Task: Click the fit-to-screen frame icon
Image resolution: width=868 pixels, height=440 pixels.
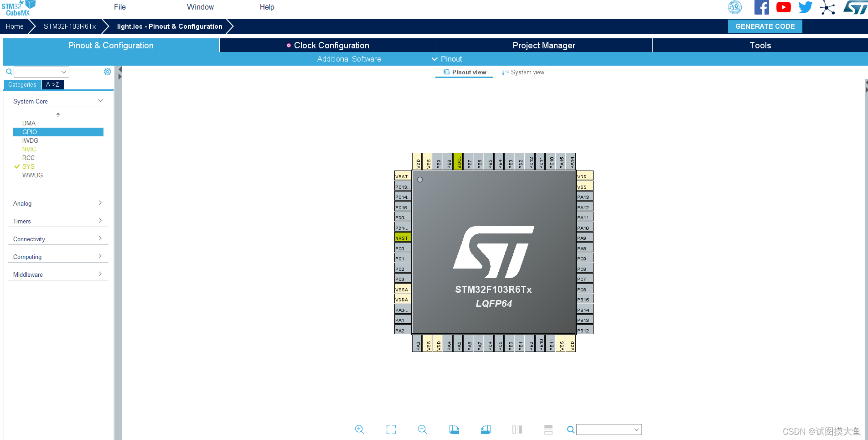Action: pos(391,430)
